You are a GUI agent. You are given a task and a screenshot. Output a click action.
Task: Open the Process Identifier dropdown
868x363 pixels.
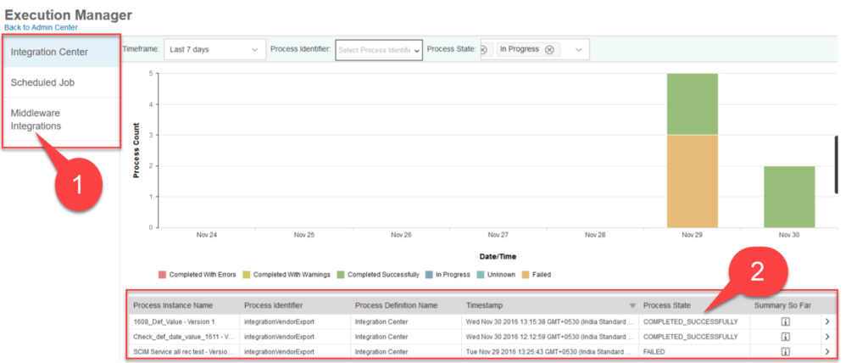click(379, 50)
